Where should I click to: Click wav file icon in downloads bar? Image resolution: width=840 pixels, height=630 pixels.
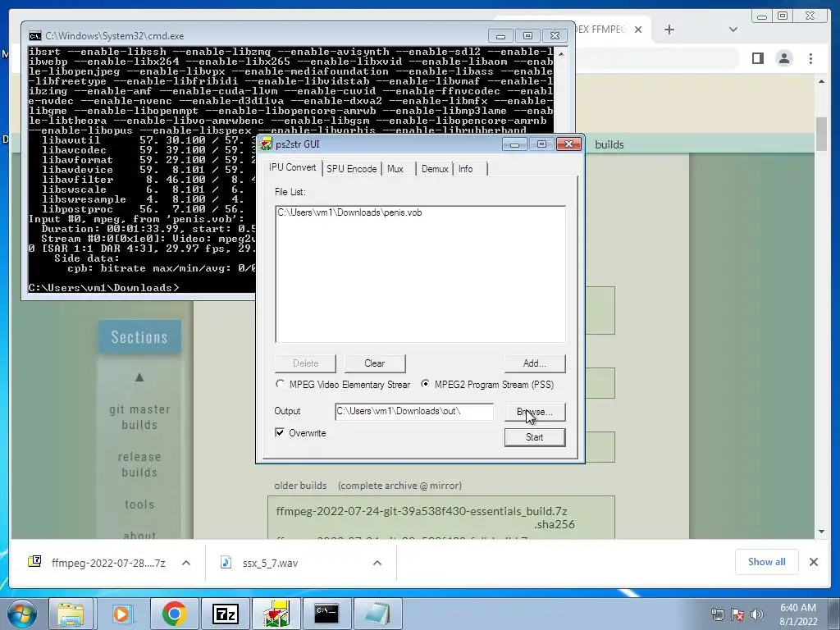[x=226, y=562]
